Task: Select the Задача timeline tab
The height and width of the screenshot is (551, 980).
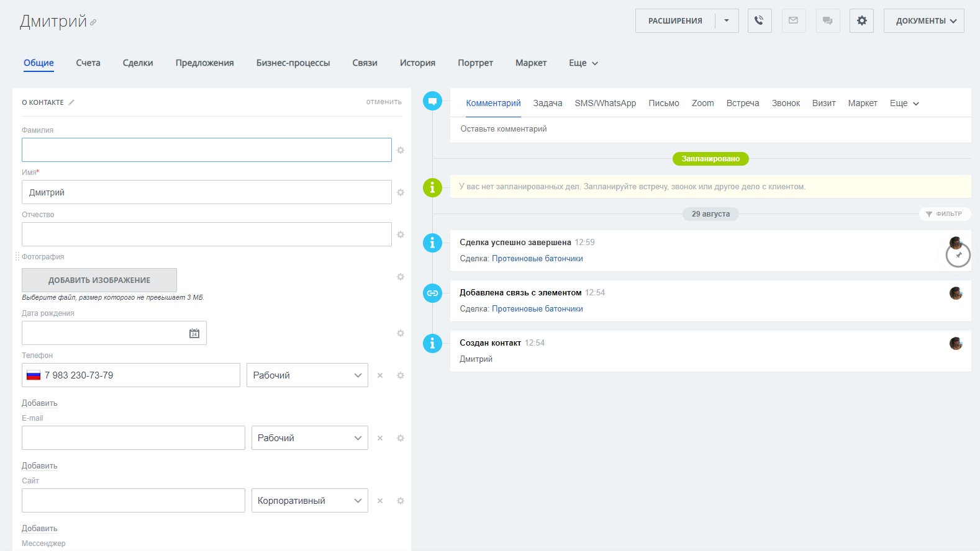Action: [x=547, y=103]
